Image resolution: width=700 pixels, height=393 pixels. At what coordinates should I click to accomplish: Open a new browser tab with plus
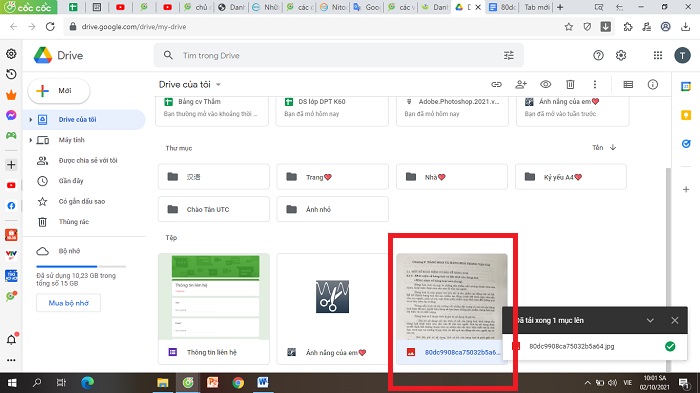(560, 7)
